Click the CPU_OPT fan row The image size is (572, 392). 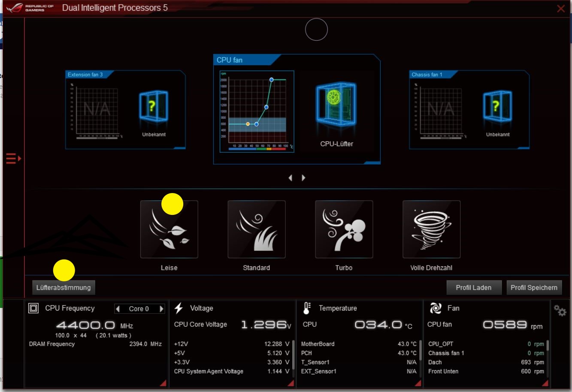[486, 344]
